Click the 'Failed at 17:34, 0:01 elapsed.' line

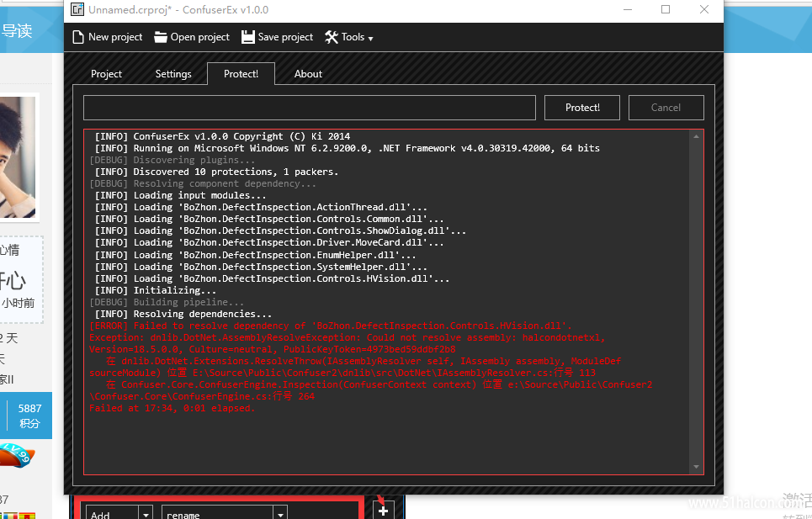pos(172,408)
